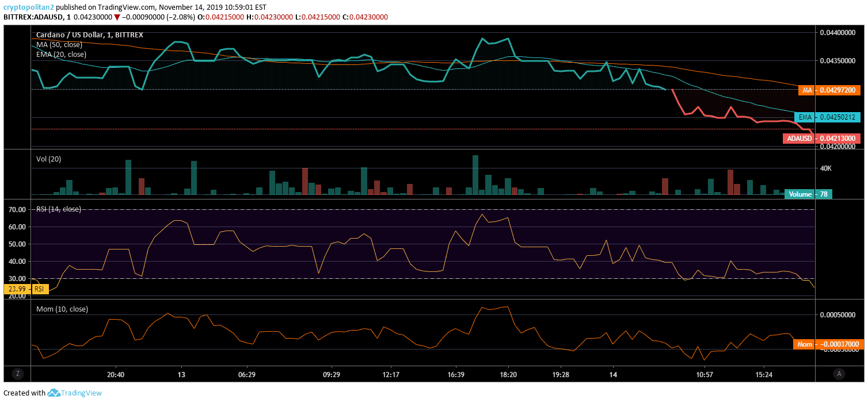Select the MA (50, close) indicator legend

pos(59,44)
